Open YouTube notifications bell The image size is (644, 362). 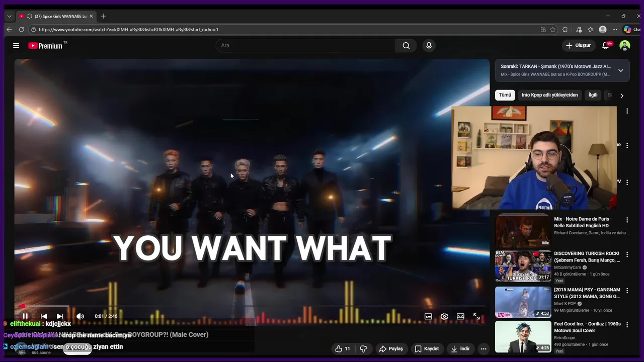(606, 46)
